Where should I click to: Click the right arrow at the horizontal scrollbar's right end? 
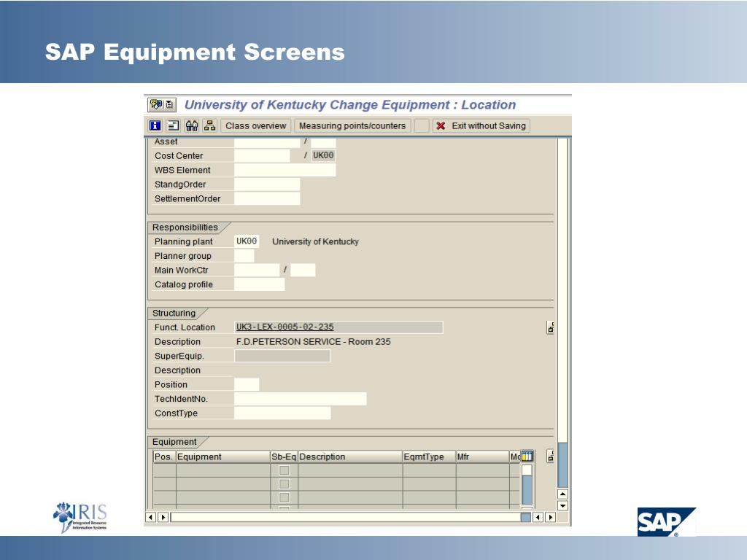550,517
